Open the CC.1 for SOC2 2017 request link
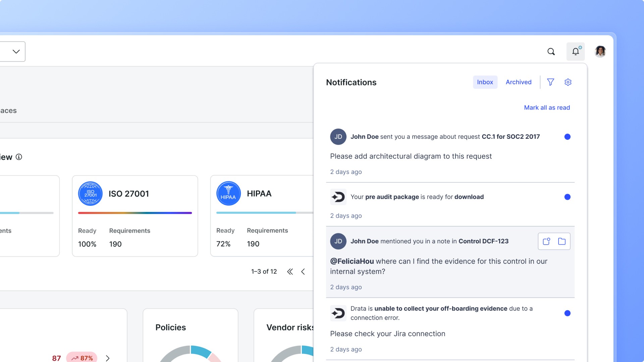 click(x=511, y=137)
